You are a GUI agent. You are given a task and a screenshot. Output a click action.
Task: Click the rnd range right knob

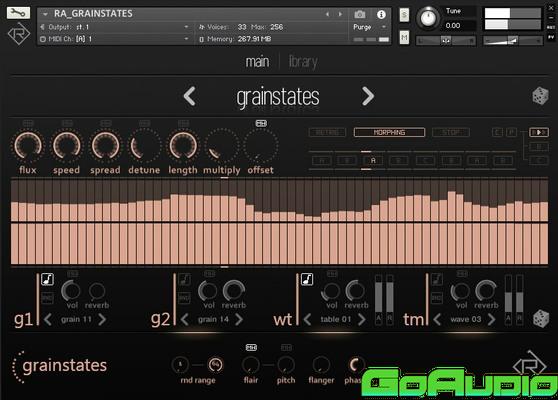[215, 364]
